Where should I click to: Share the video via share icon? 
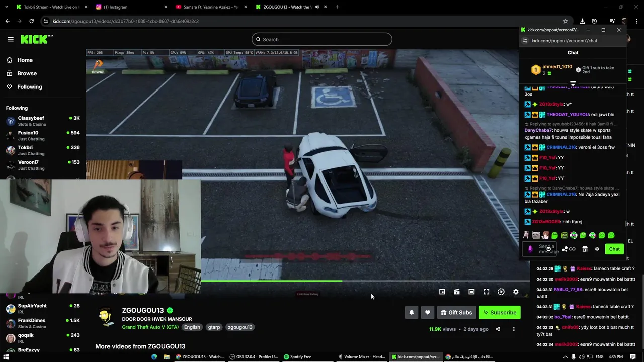click(498, 329)
